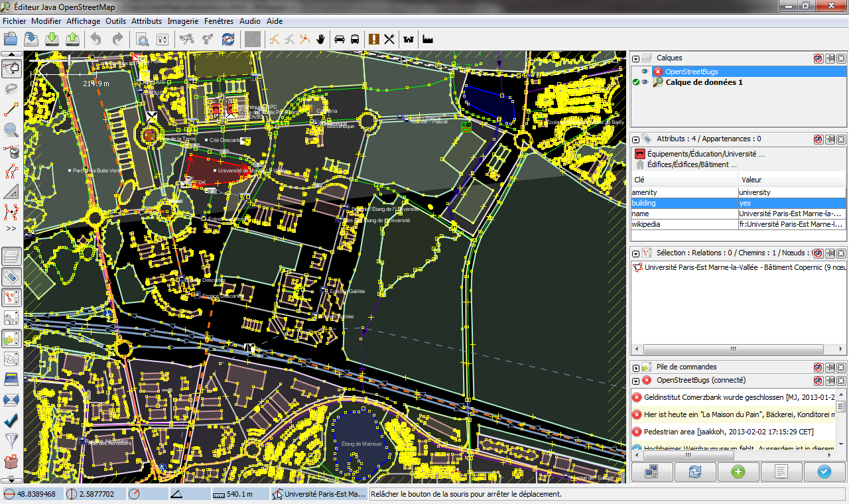Image resolution: width=849 pixels, height=504 pixels.
Task: Click the hand icon in the toolbar
Action: point(321,39)
